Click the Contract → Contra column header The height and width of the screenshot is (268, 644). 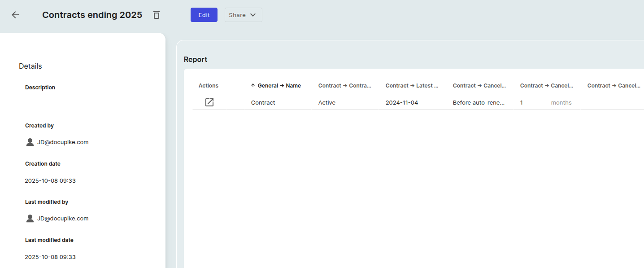click(x=344, y=85)
